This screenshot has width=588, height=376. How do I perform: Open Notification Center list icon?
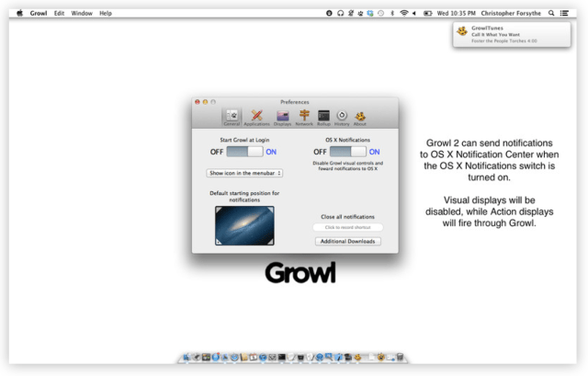click(x=564, y=13)
